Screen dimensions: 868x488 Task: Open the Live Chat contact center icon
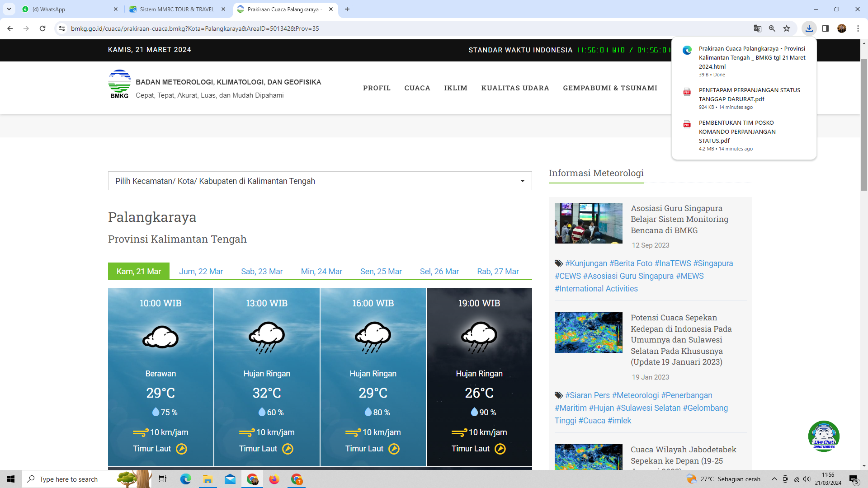tap(824, 436)
